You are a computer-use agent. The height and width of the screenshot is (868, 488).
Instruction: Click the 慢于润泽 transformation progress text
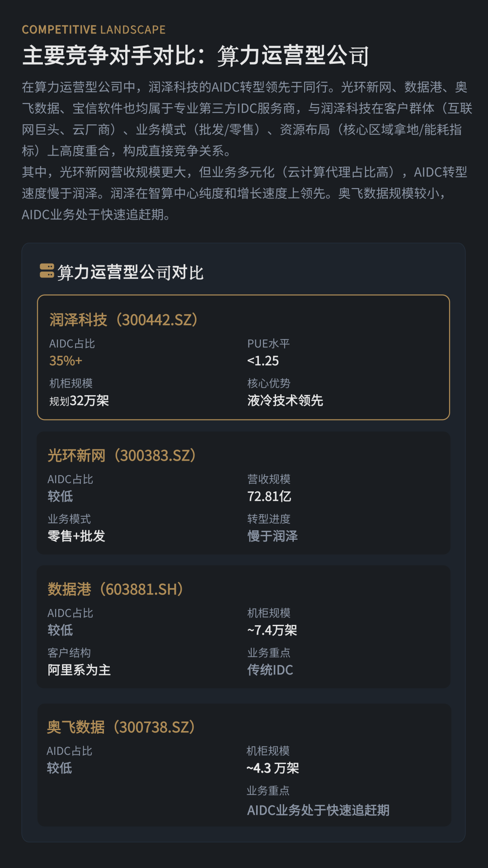click(x=272, y=536)
